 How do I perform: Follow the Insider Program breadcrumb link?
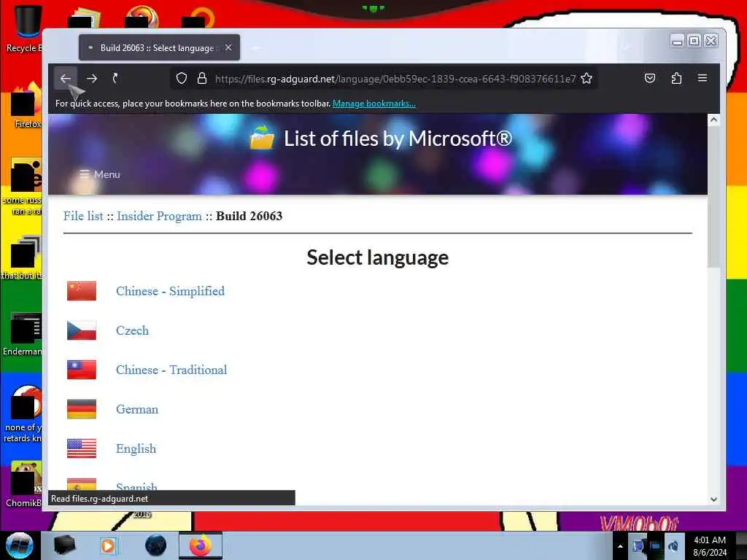coord(160,216)
